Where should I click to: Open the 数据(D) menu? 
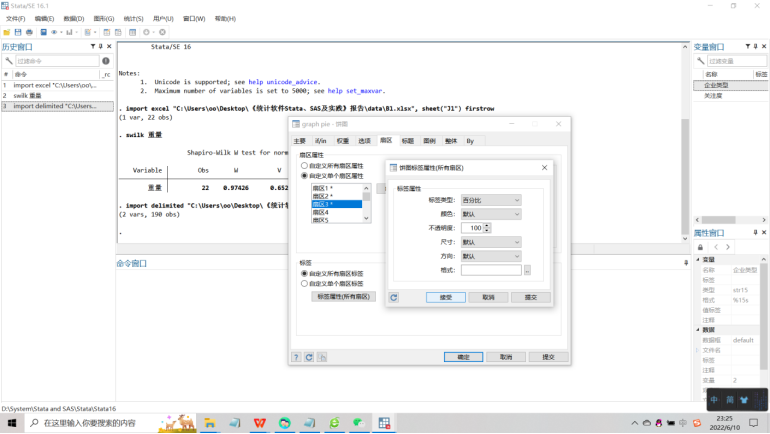[74, 19]
